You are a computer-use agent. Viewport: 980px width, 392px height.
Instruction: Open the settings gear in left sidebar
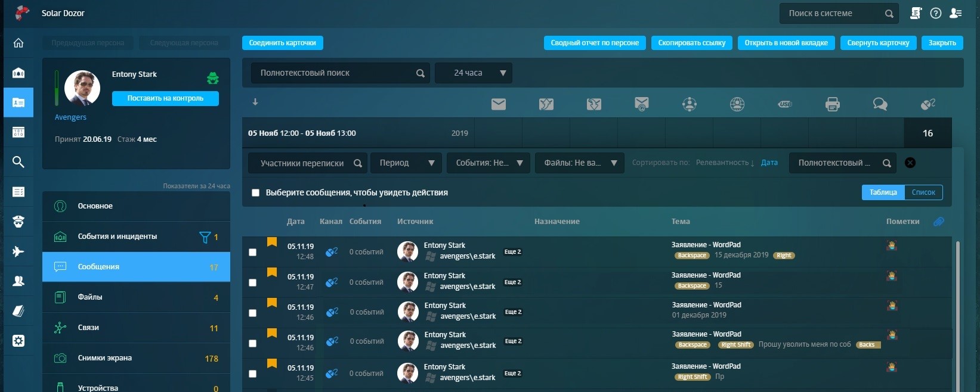pyautogui.click(x=18, y=341)
